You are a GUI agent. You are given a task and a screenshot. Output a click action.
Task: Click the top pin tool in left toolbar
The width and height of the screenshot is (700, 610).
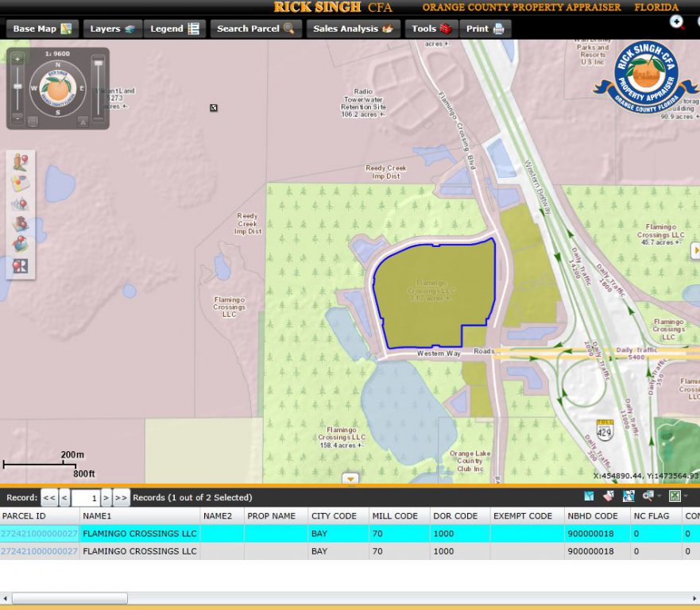(x=20, y=162)
